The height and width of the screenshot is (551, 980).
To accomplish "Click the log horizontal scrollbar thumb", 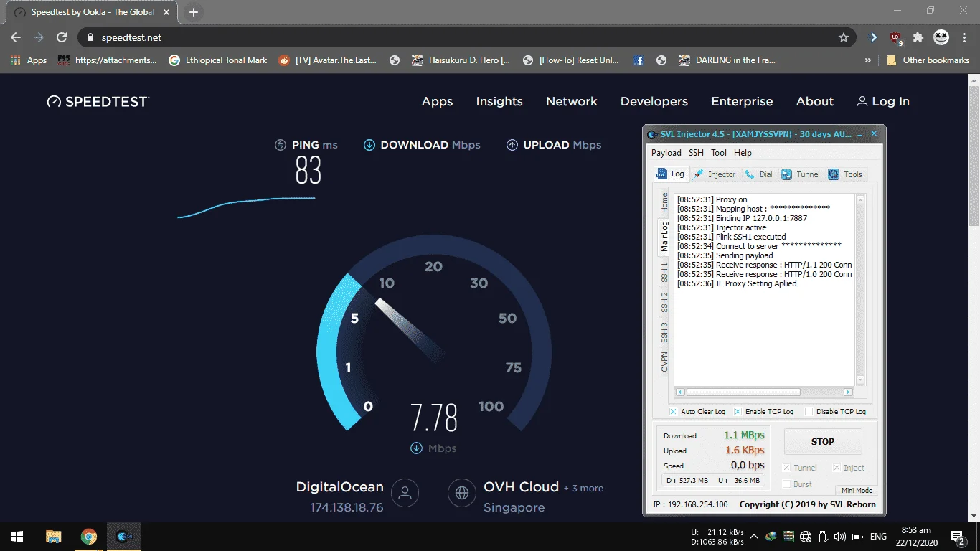I will pos(743,392).
